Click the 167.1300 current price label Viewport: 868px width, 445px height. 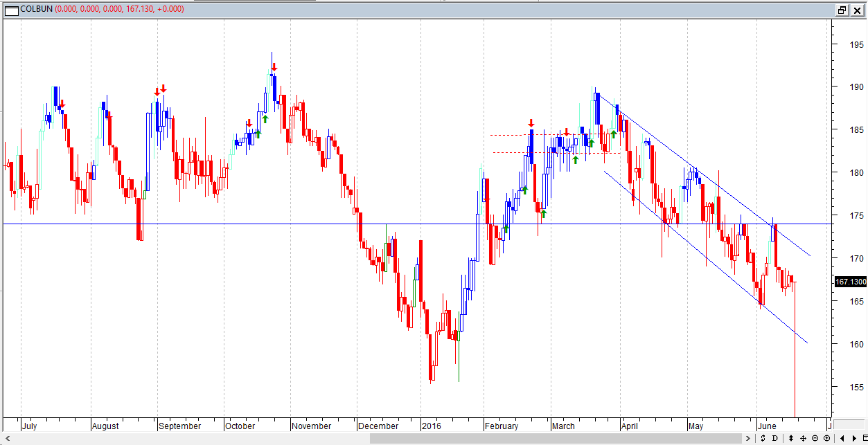(850, 282)
